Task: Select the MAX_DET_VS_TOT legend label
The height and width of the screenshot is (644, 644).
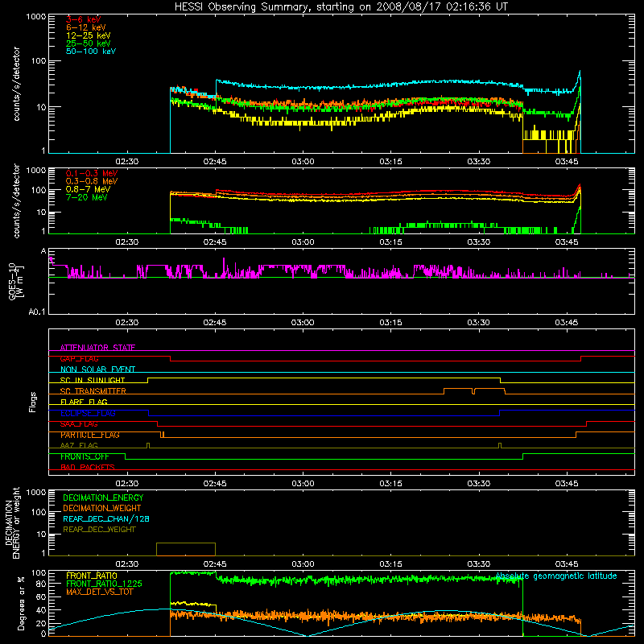Action: 99,592
